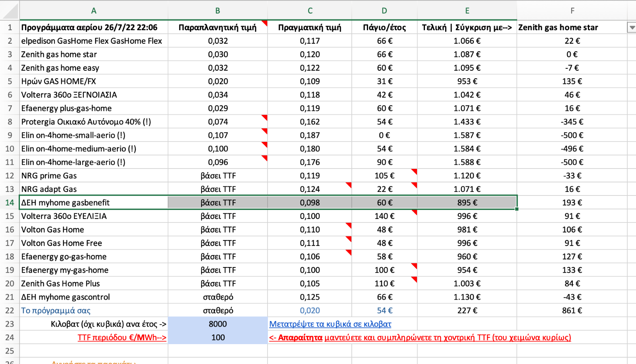Click cell 'Προγράμματα αερίου 26/7/22 22:06'
Viewport: 636px width, 364px height.
click(x=94, y=27)
